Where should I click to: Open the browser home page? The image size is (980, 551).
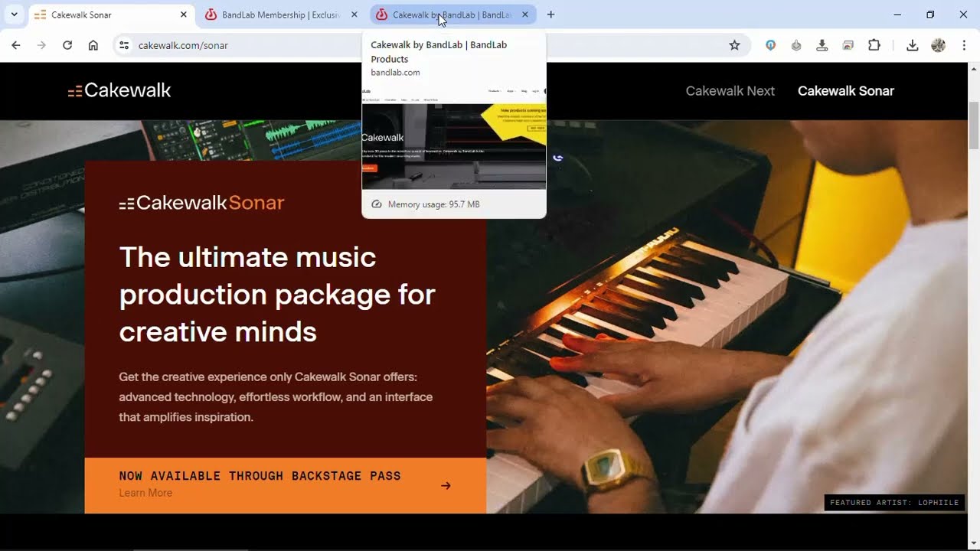tap(93, 45)
